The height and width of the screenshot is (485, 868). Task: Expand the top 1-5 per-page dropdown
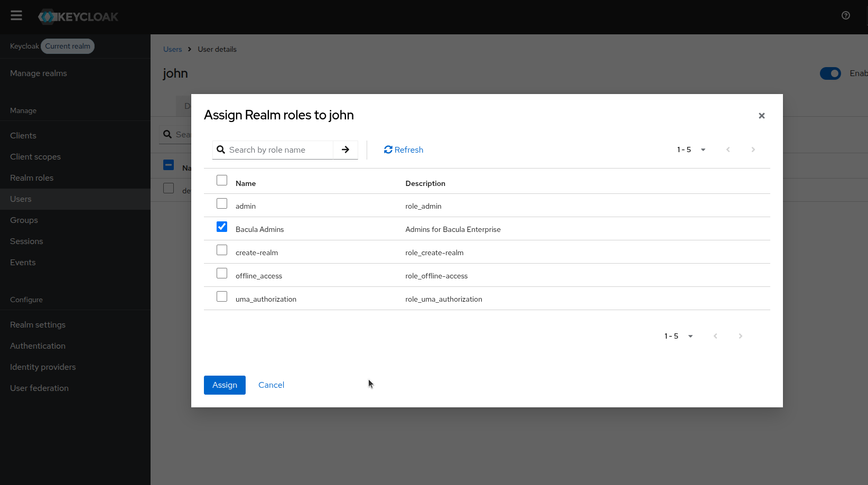click(x=692, y=150)
